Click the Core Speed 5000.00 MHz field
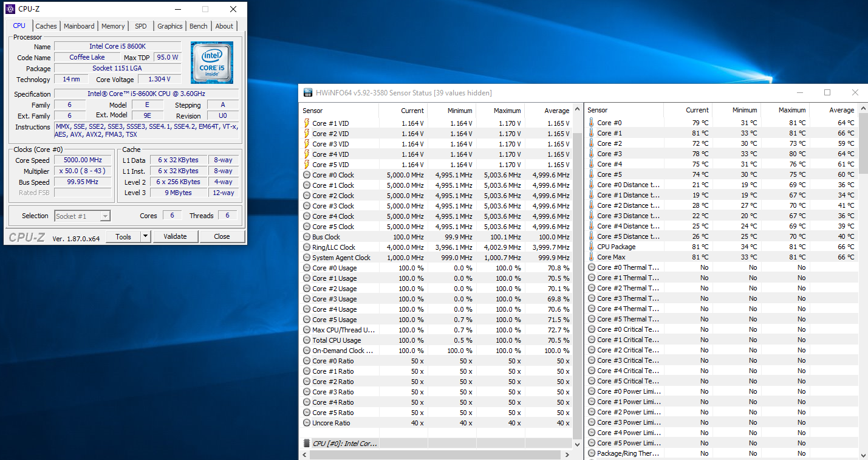 pyautogui.click(x=83, y=160)
